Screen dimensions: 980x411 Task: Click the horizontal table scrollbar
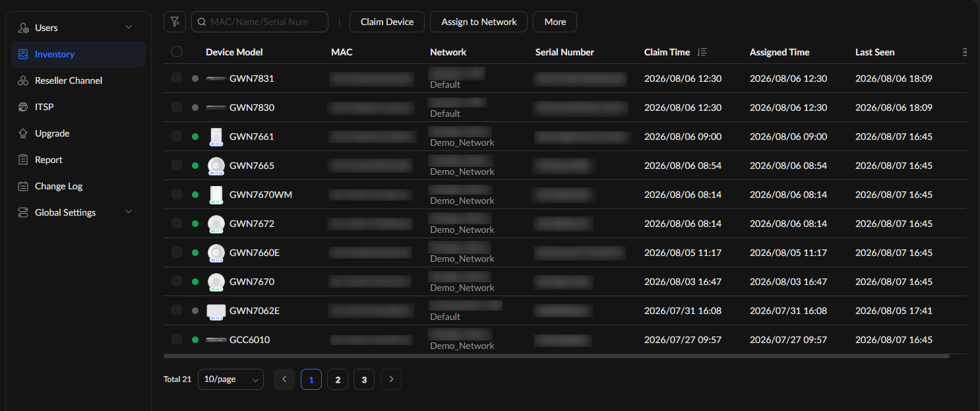coord(557,356)
